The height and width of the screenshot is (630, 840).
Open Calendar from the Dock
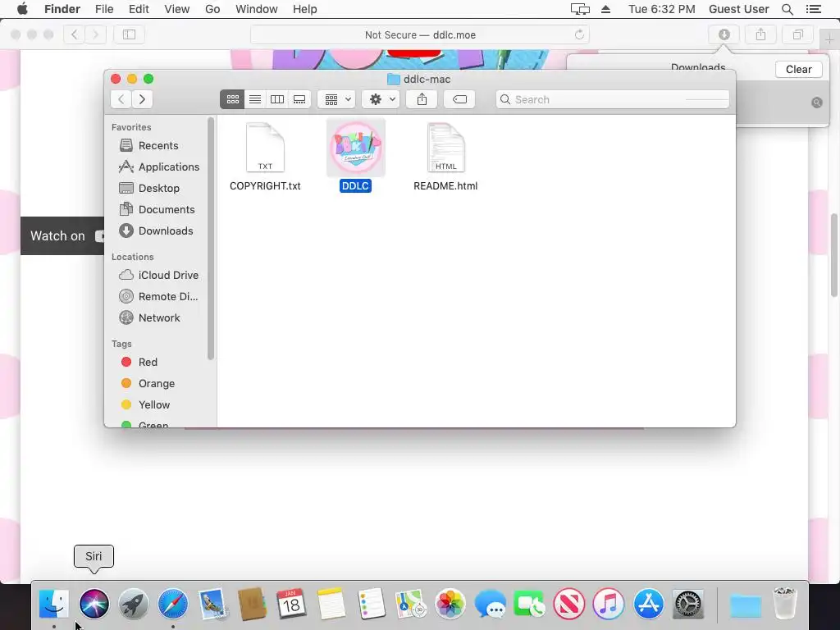(x=291, y=604)
